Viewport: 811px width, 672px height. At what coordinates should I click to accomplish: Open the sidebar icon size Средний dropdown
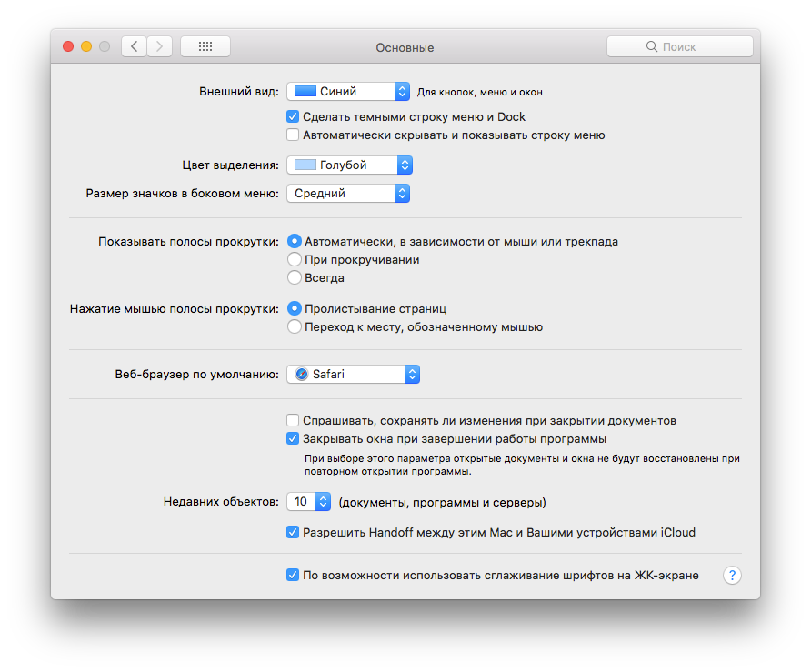[x=348, y=194]
